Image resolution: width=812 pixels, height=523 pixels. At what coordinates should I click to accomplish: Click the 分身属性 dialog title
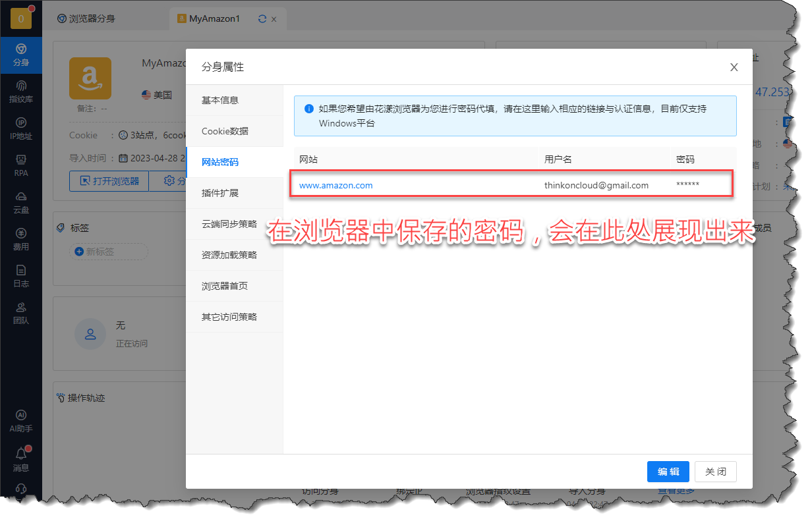tap(223, 67)
